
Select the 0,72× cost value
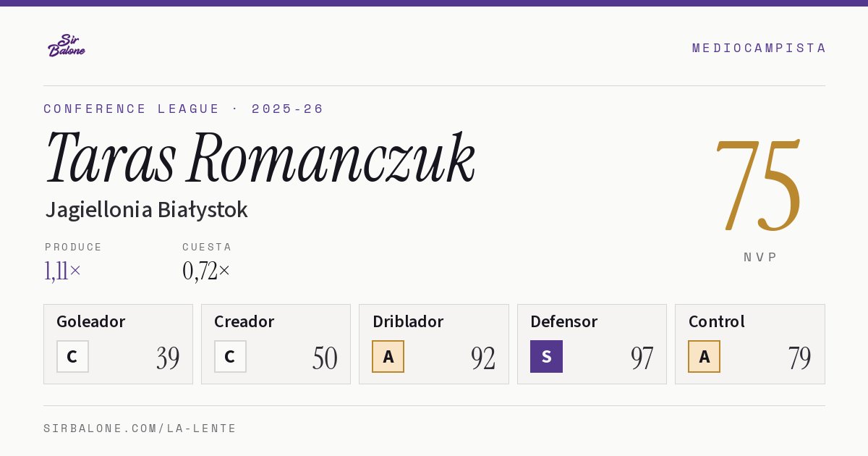click(x=206, y=271)
